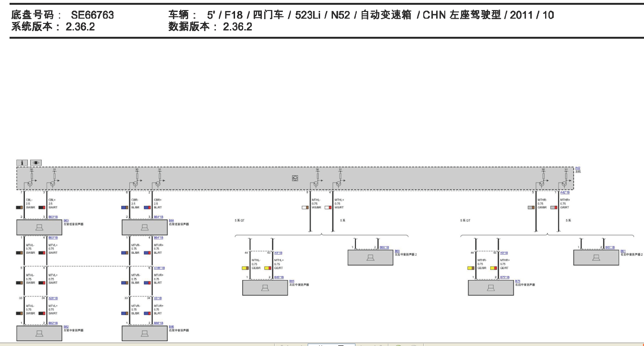Viewport: 644px width, 346px height.
Task: Click the WS/BR color swatch for wire MTHL-
Action: click(x=305, y=207)
